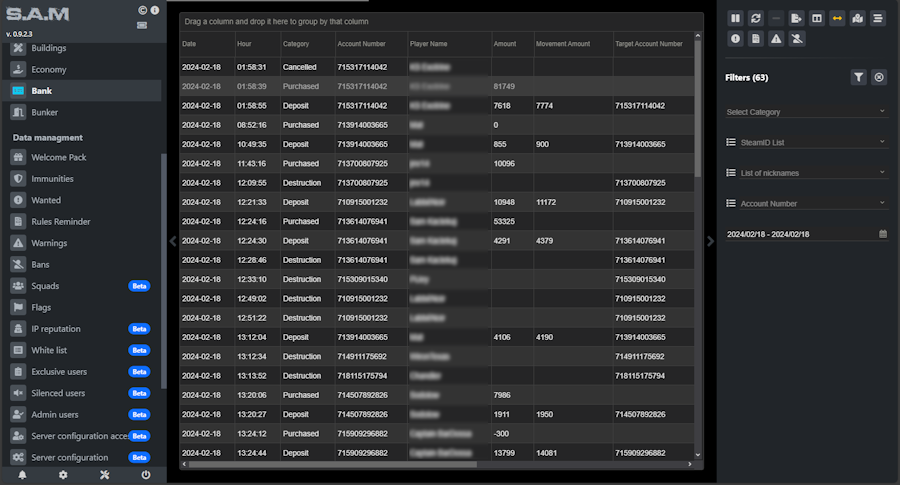Click the date range input field
900x485 pixels.
click(800, 234)
